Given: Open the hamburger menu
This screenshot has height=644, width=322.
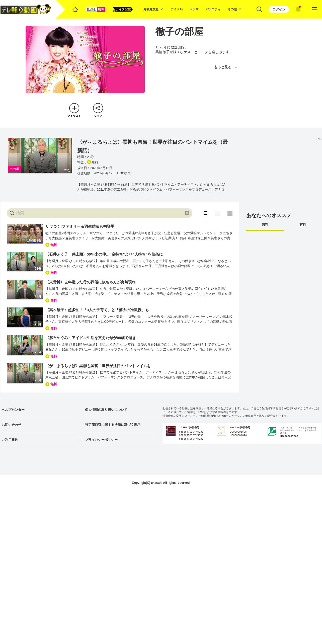Looking at the screenshot, I should coord(314,9).
